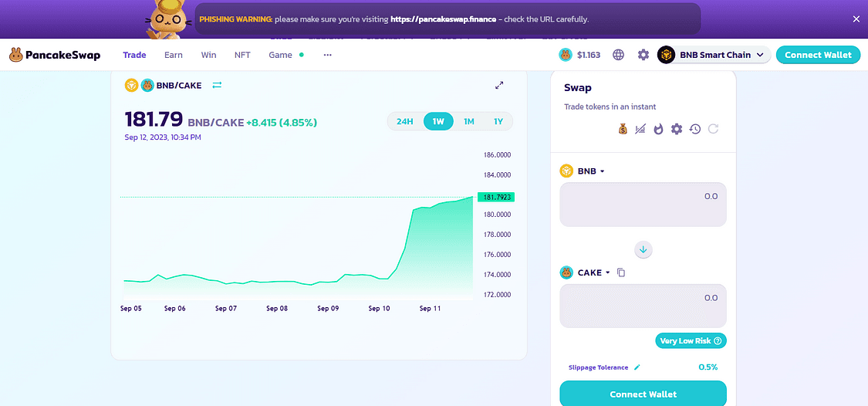Click Connect Wallet in the header
The image size is (868, 406).
point(818,55)
